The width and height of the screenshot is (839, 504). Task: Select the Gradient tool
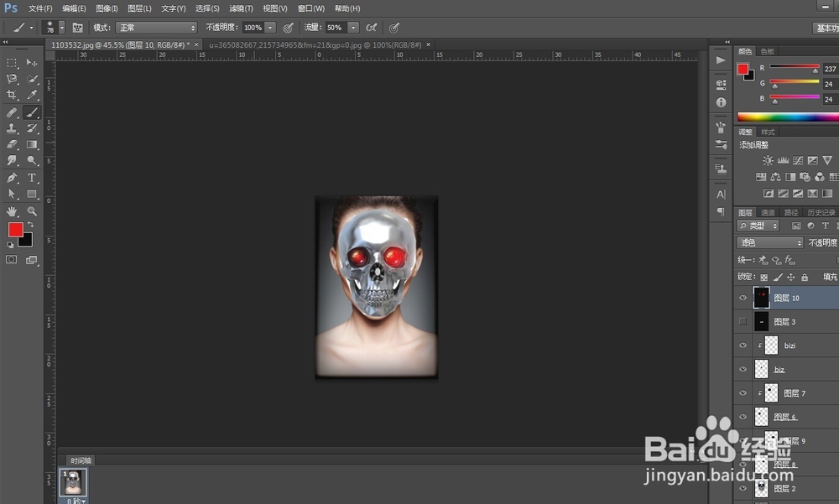coord(32,144)
